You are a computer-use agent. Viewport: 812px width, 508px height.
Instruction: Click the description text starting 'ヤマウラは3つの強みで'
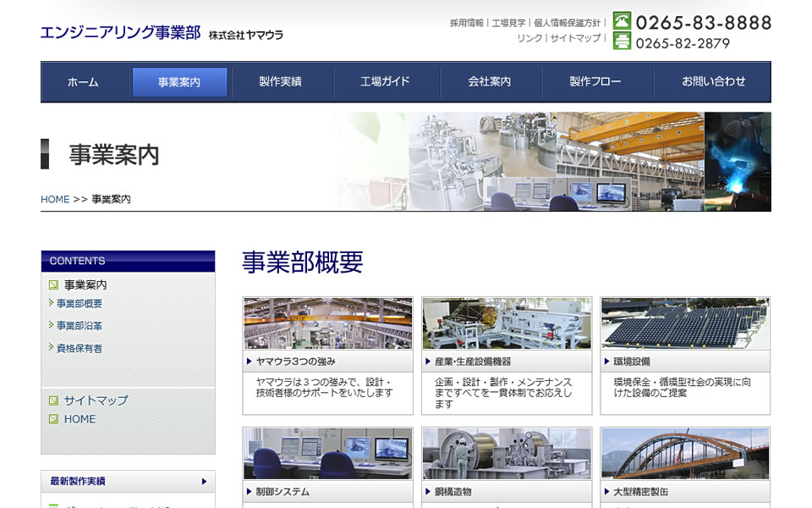[325, 387]
